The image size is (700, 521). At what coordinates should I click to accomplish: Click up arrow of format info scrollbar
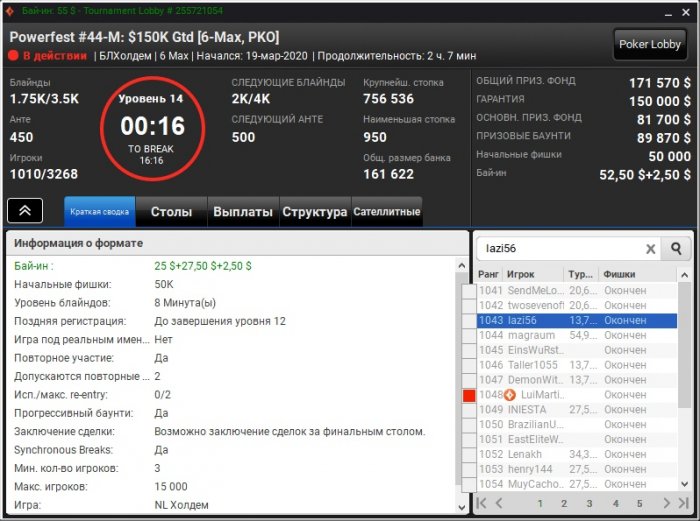click(x=462, y=266)
